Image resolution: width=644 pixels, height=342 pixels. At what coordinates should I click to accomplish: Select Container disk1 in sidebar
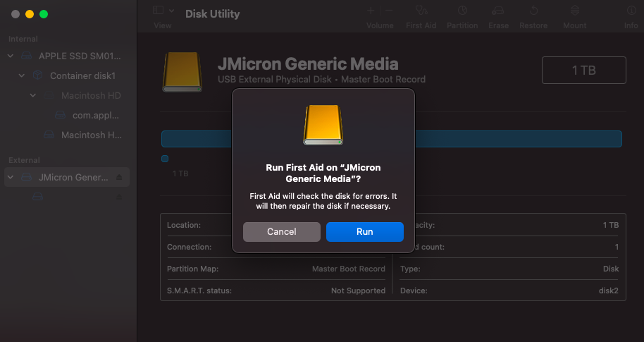click(x=82, y=75)
